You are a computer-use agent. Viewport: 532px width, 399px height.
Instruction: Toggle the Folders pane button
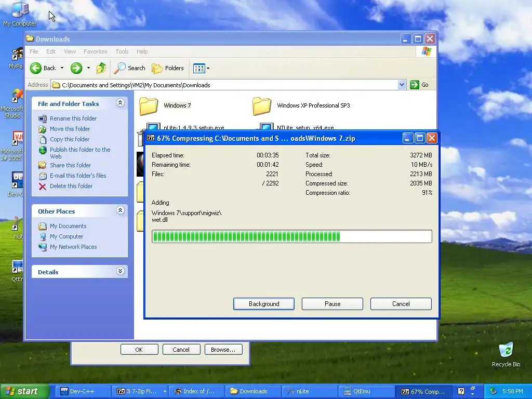pos(168,68)
